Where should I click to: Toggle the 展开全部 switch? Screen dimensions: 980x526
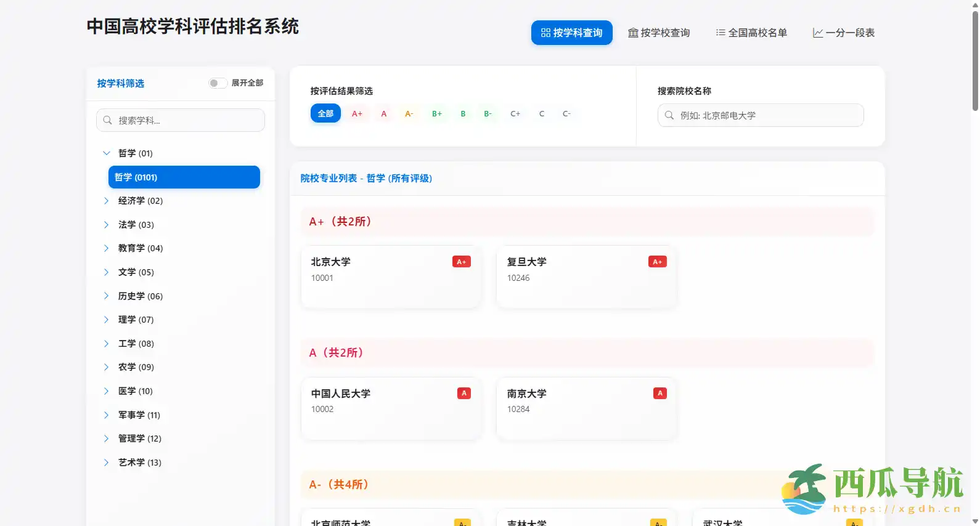click(x=218, y=83)
